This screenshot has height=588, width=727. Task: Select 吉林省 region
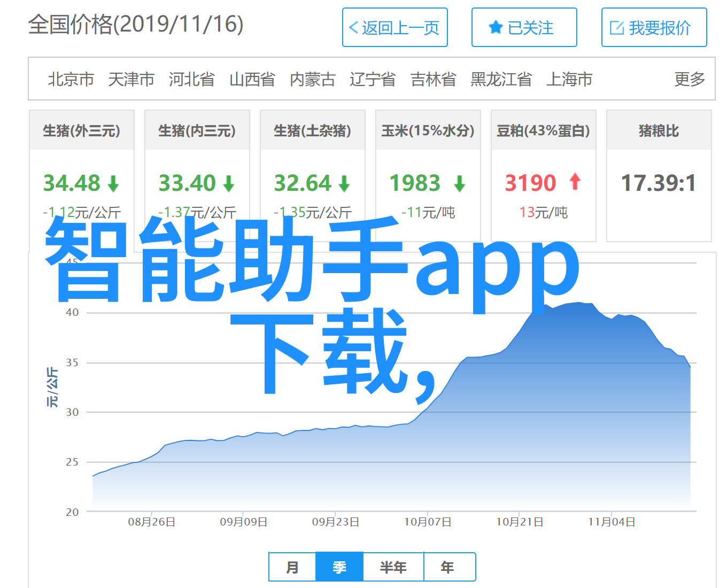[434, 79]
